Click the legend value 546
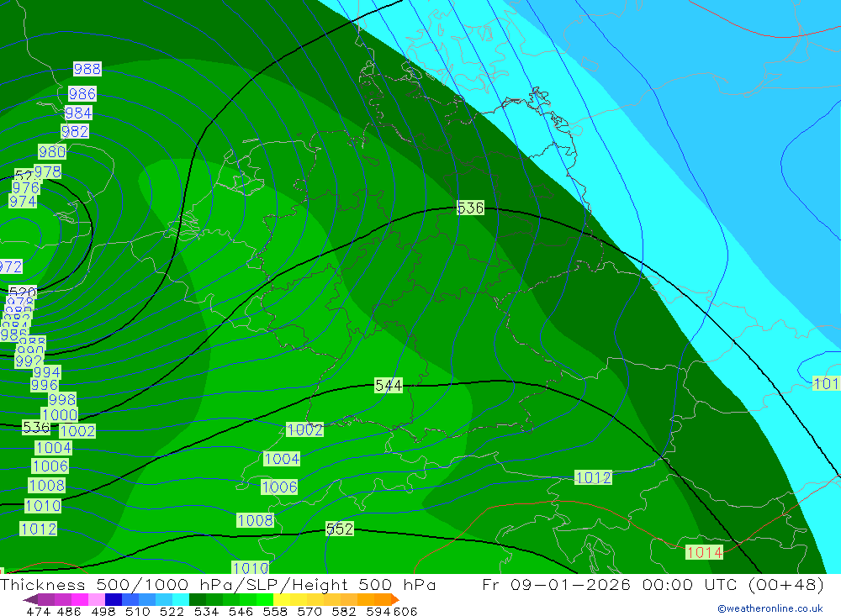841x616 pixels. [x=241, y=611]
